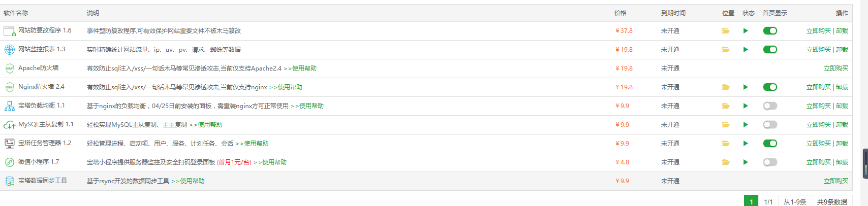Viewport: 868px width, 206px height.
Task: Click play status icon for 宝塔任务管理器
Action: [x=746, y=144]
